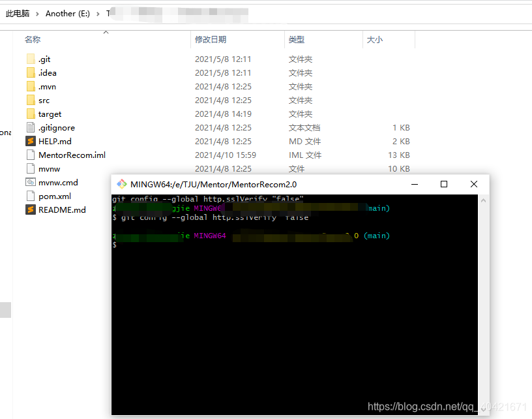Click the terminal scrollbar up arrow
Image resolution: width=532 pixels, height=419 pixels.
(x=482, y=199)
